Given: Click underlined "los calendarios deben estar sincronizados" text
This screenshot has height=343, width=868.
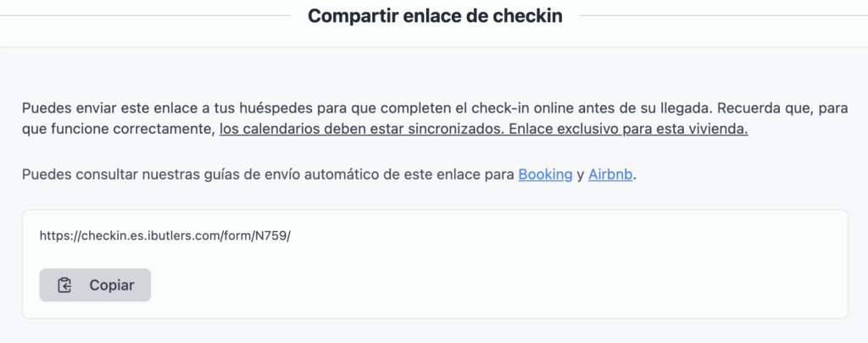Looking at the screenshot, I should 362,130.
